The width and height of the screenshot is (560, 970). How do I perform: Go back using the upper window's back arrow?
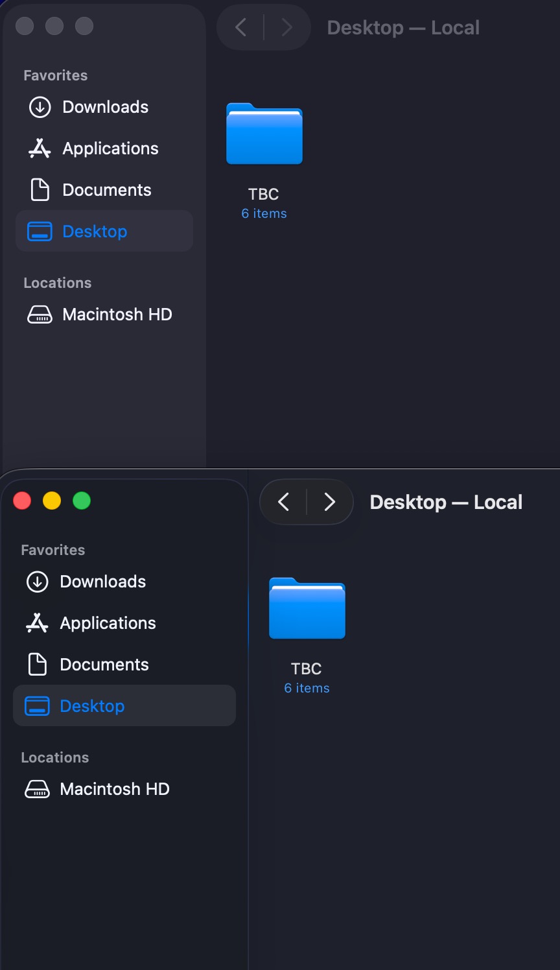(240, 27)
